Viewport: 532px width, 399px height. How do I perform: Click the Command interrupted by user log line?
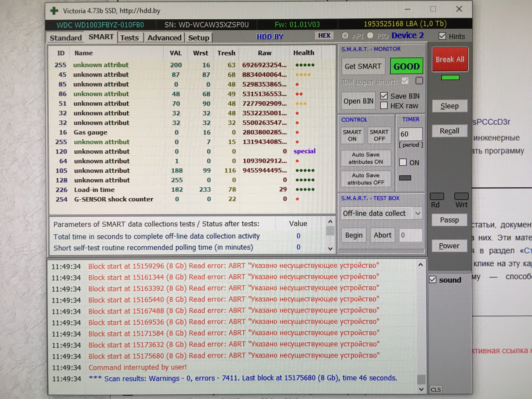pyautogui.click(x=137, y=367)
